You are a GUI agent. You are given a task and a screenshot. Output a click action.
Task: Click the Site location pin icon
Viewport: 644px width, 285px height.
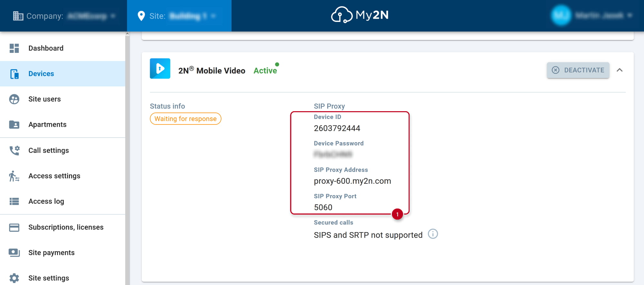tap(141, 16)
